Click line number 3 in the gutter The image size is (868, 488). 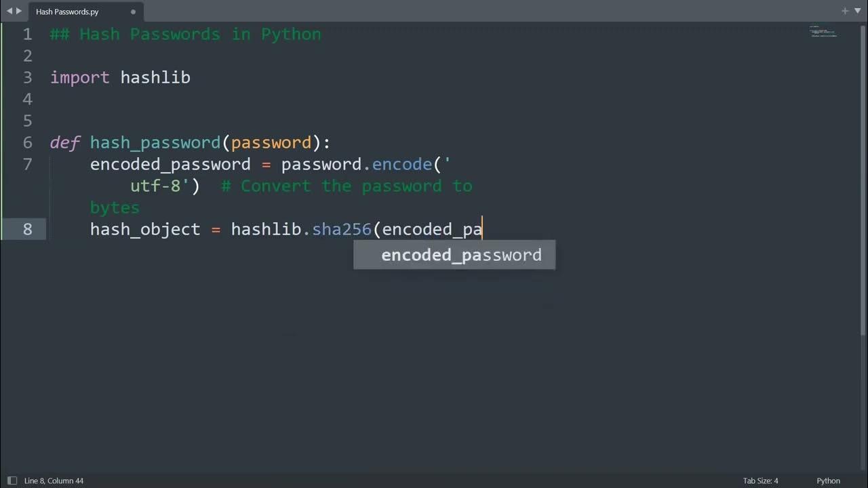tap(28, 77)
